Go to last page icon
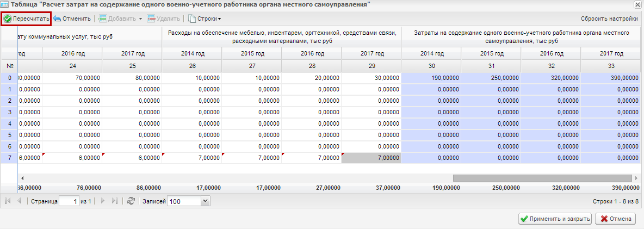This screenshot has height=229, width=644. [115, 201]
